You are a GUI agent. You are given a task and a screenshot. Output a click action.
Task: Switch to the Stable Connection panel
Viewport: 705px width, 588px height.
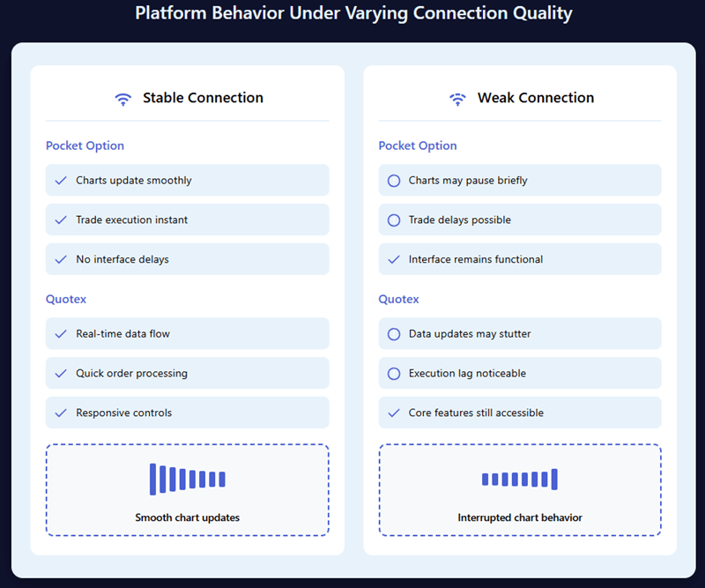pos(204,98)
